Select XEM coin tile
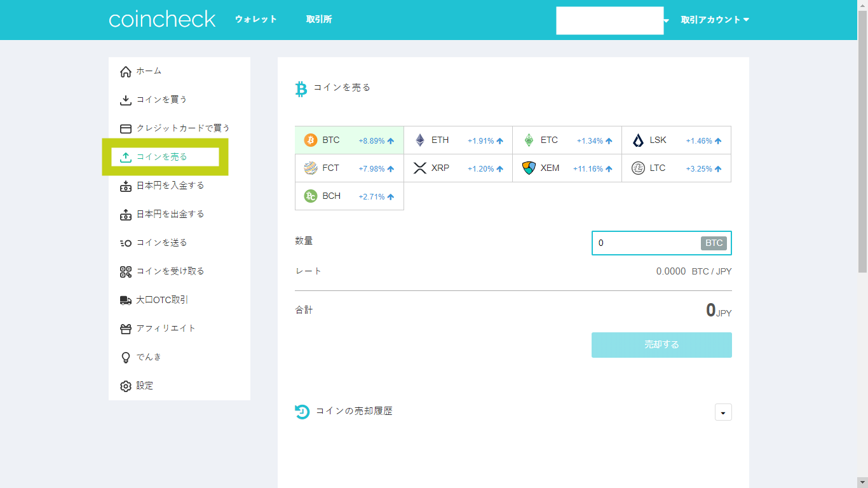Screen dimensions: 868x488 click(x=567, y=168)
